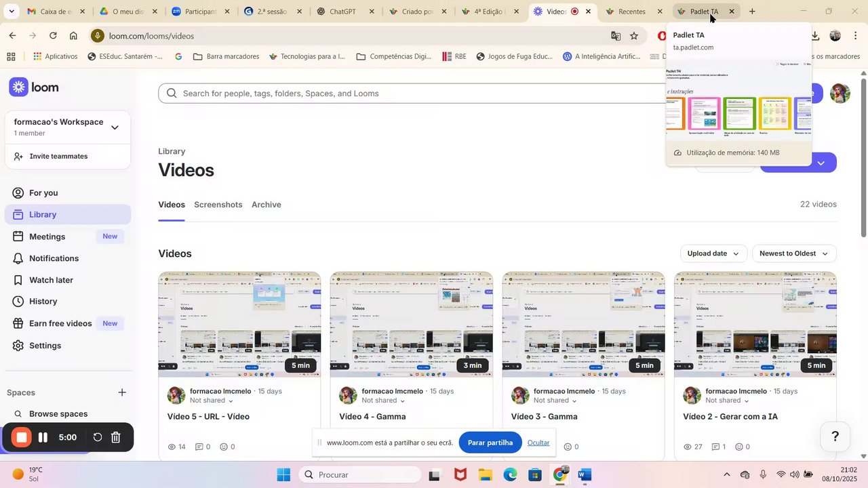Image resolution: width=868 pixels, height=488 pixels.
Task: Add a new space with plus icon
Action: point(122,392)
